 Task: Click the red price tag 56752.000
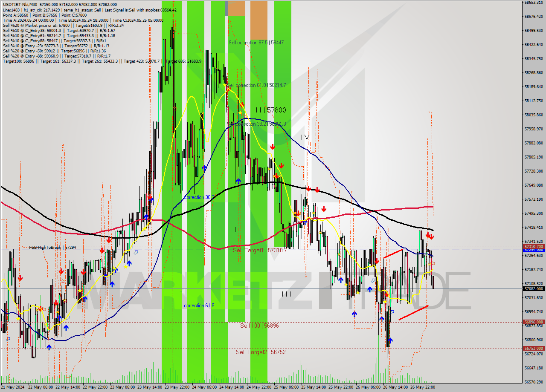pos(533,348)
